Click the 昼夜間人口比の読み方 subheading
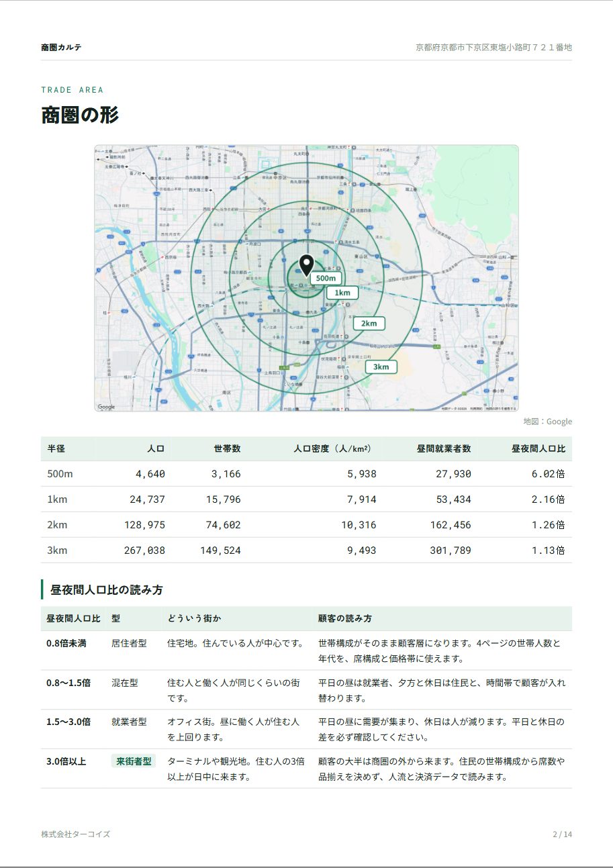613x868 pixels. [106, 590]
